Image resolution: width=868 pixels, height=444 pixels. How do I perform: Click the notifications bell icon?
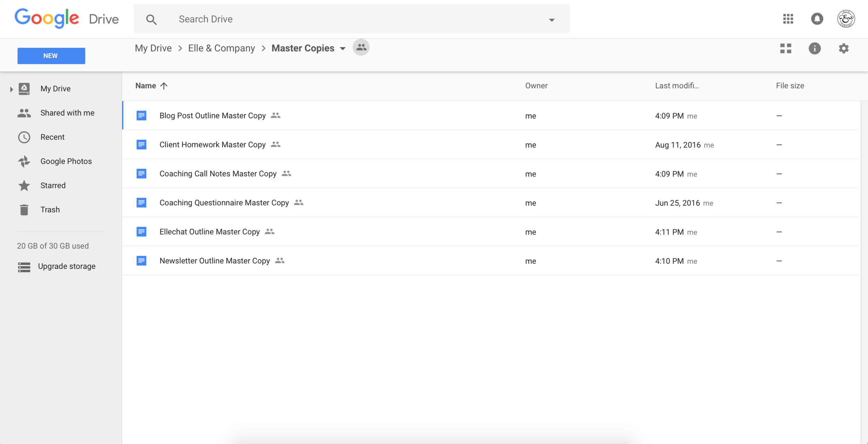point(817,19)
